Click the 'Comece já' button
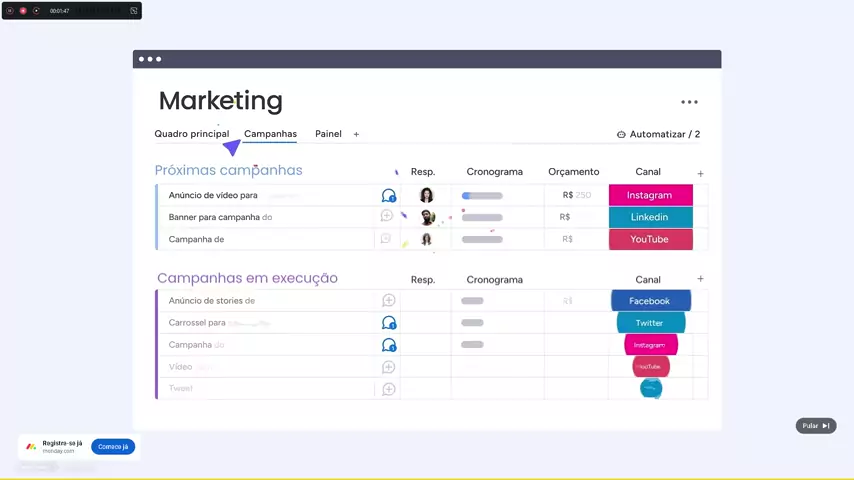 point(113,447)
